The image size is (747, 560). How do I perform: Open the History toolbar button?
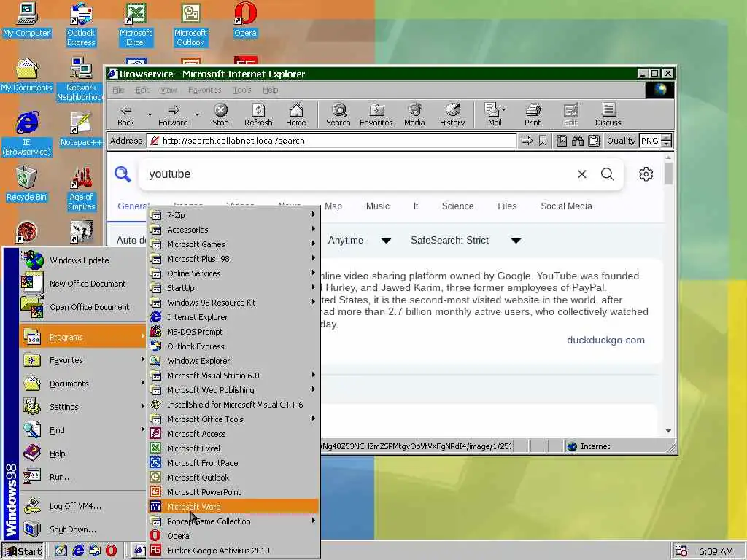[x=452, y=114]
